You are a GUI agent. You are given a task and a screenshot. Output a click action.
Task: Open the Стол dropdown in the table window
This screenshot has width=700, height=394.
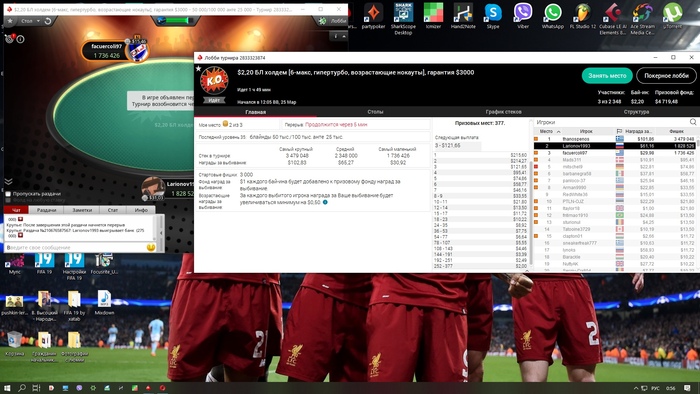tap(30, 21)
